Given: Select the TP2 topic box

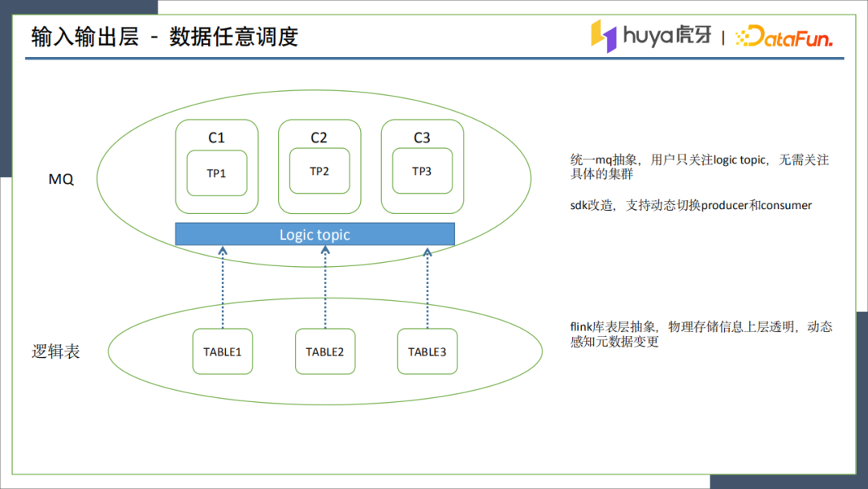Looking at the screenshot, I should [319, 171].
